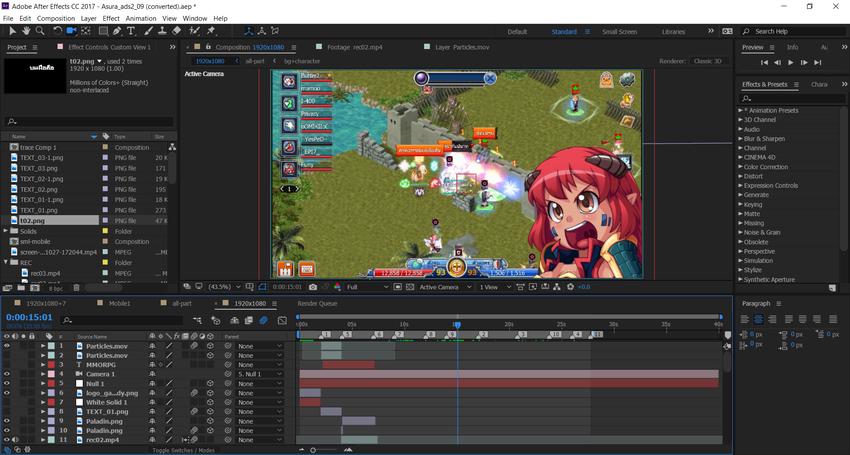The width and height of the screenshot is (850, 455).
Task: Open composition mini-flowchart in timeline
Action: pos(197,321)
